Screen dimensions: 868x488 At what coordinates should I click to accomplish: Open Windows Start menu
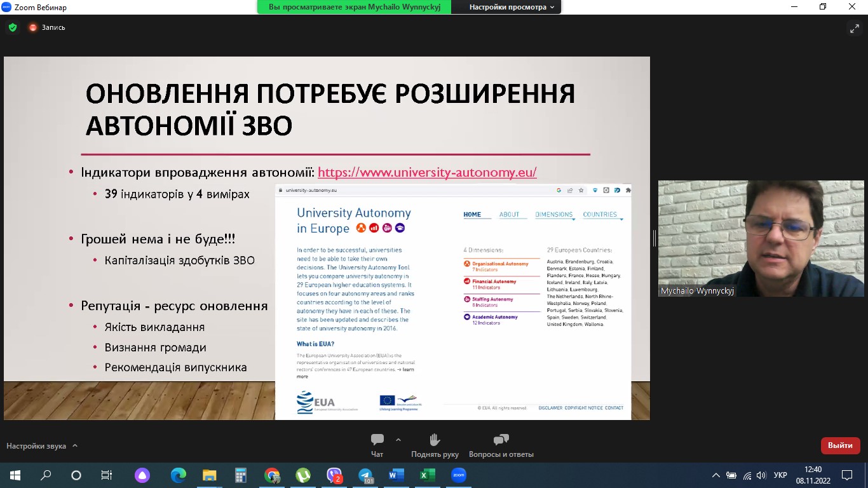[x=15, y=475]
